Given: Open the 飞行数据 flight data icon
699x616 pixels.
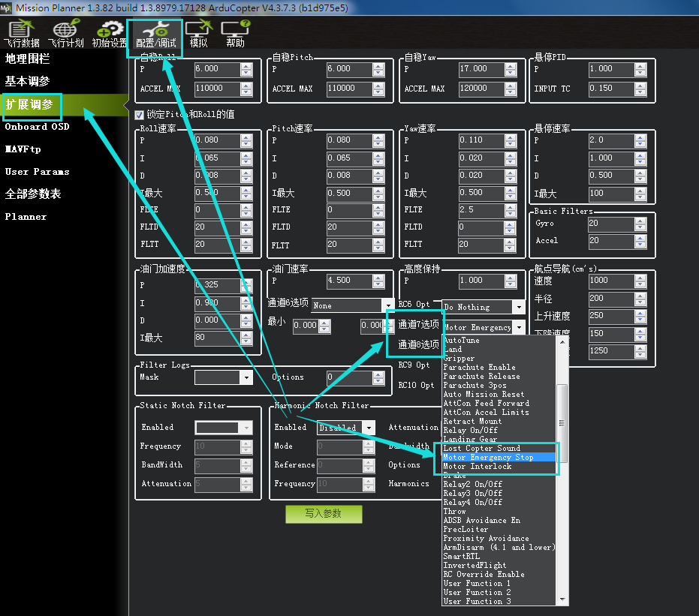Looking at the screenshot, I should point(22,35).
